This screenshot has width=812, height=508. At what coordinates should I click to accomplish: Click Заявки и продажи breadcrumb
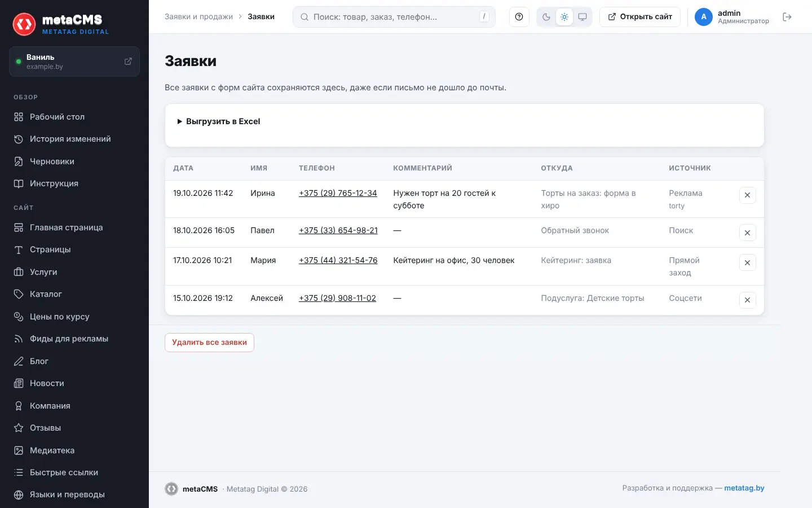[198, 17]
